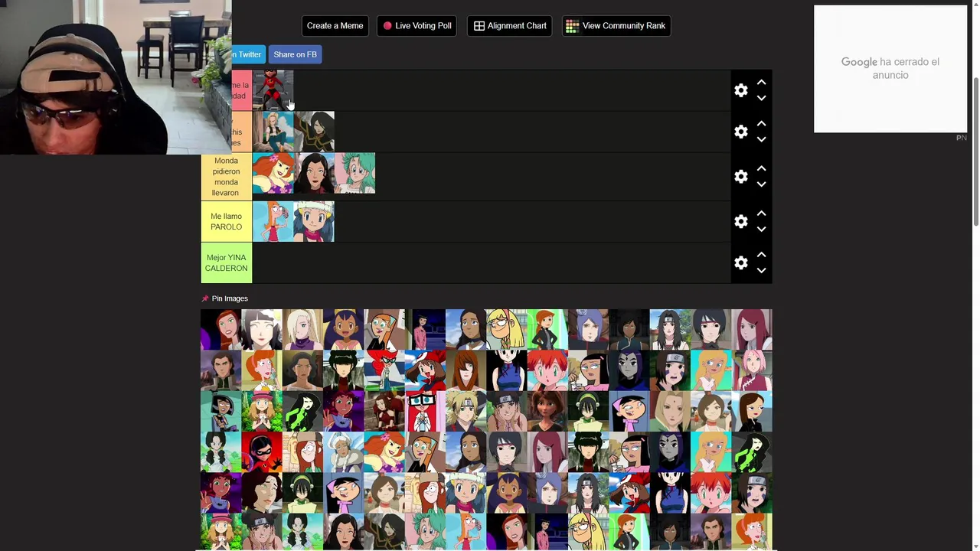980x551 pixels.
Task: Open View Community Rank
Action: tap(616, 26)
